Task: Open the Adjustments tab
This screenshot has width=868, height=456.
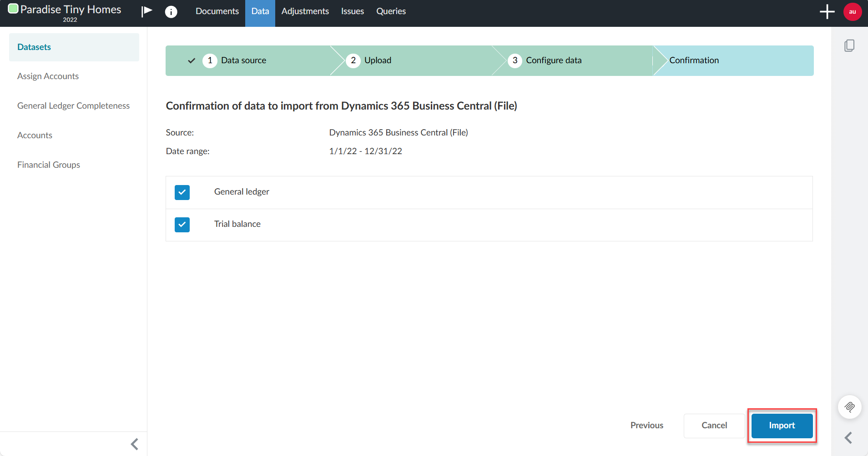Action: [305, 11]
